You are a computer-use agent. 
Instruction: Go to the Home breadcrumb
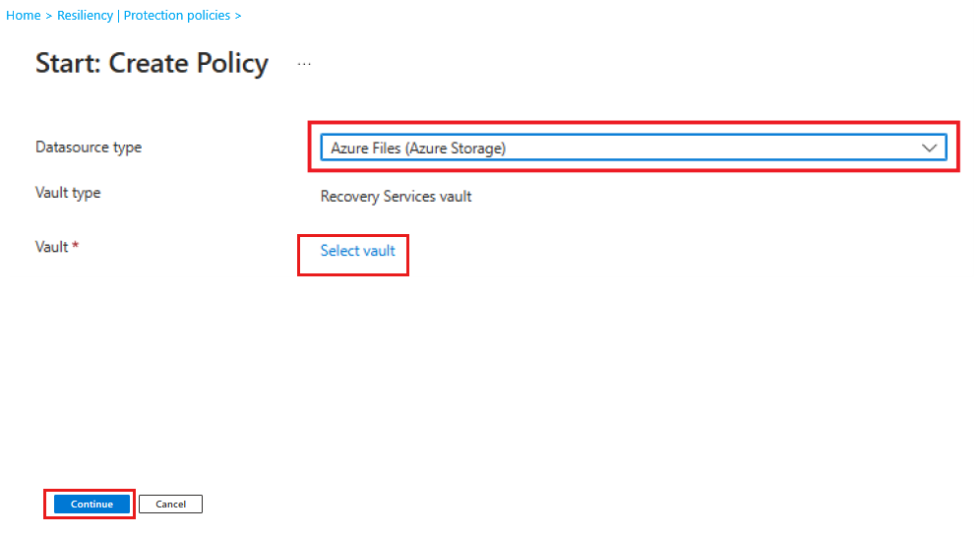tap(24, 16)
